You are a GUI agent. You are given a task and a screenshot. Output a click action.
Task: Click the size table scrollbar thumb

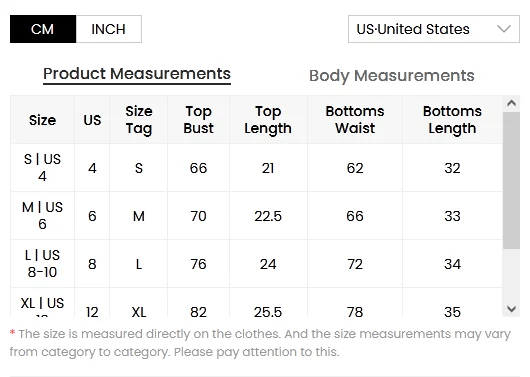pos(511,181)
